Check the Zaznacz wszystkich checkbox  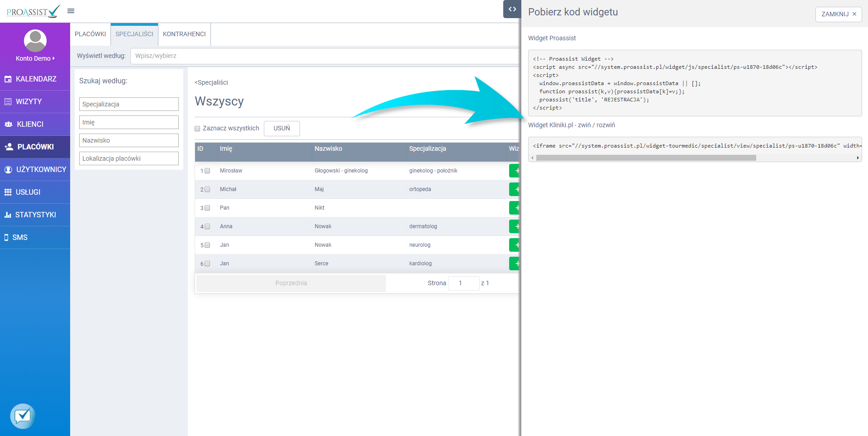point(197,129)
